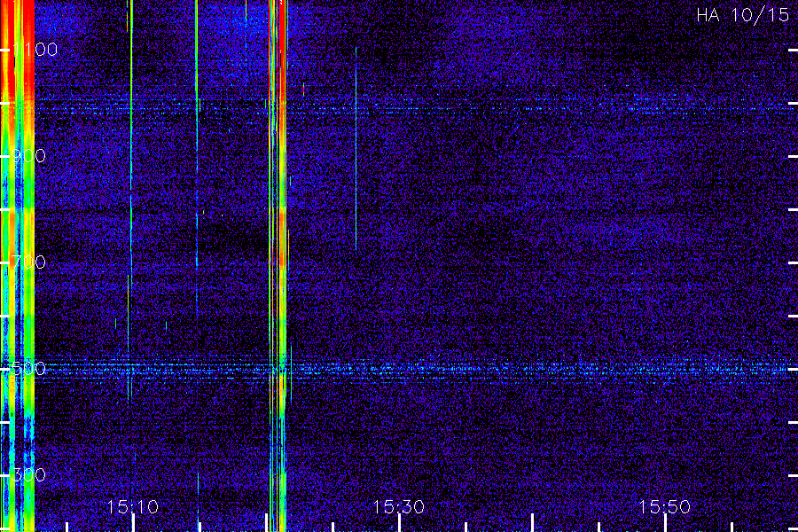This screenshot has height=532, width=798.
Task: Click the HA 10/15 station label
Action: (x=742, y=15)
